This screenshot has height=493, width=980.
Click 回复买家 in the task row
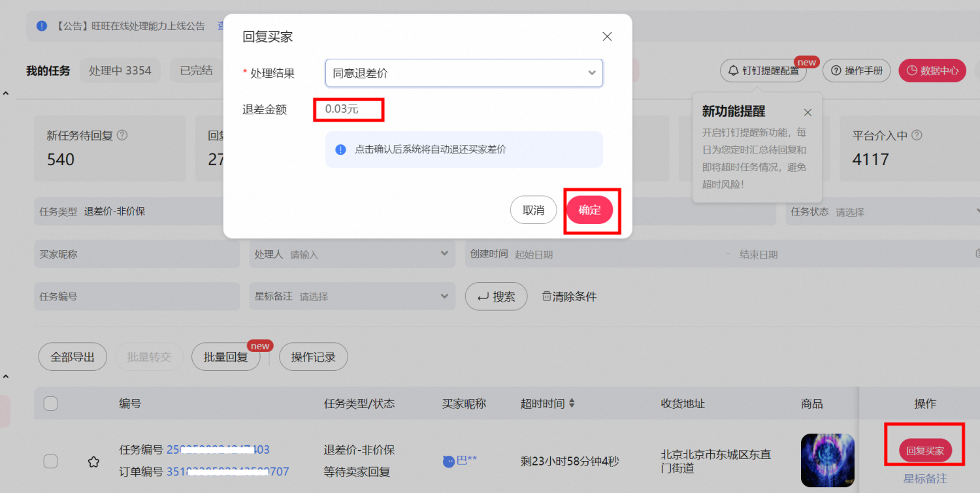click(925, 451)
